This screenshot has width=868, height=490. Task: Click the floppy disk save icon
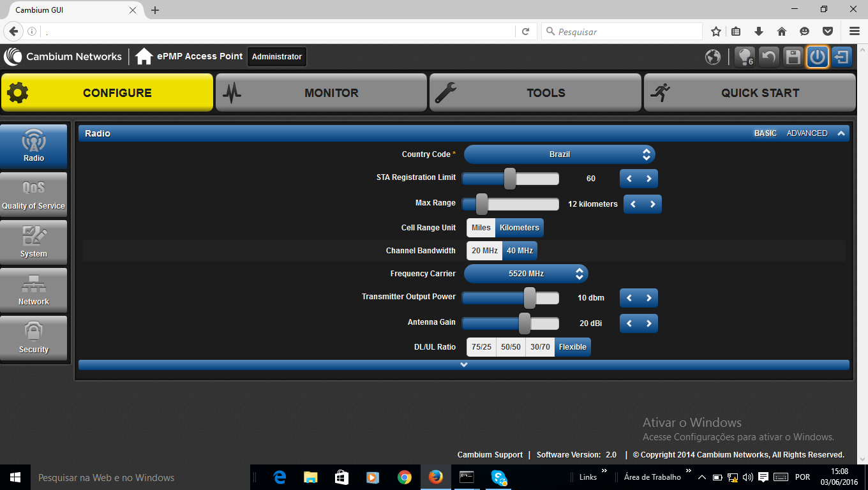tap(793, 57)
